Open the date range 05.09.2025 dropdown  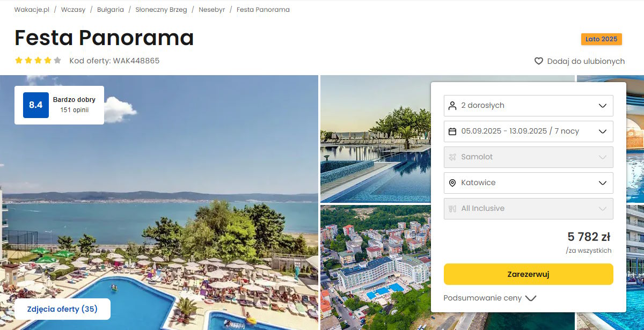pyautogui.click(x=528, y=131)
